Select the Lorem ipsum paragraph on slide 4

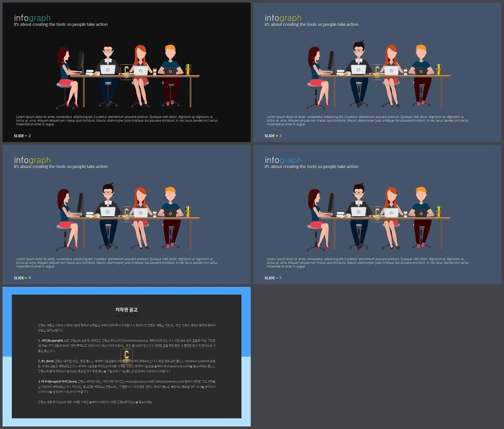(x=117, y=263)
